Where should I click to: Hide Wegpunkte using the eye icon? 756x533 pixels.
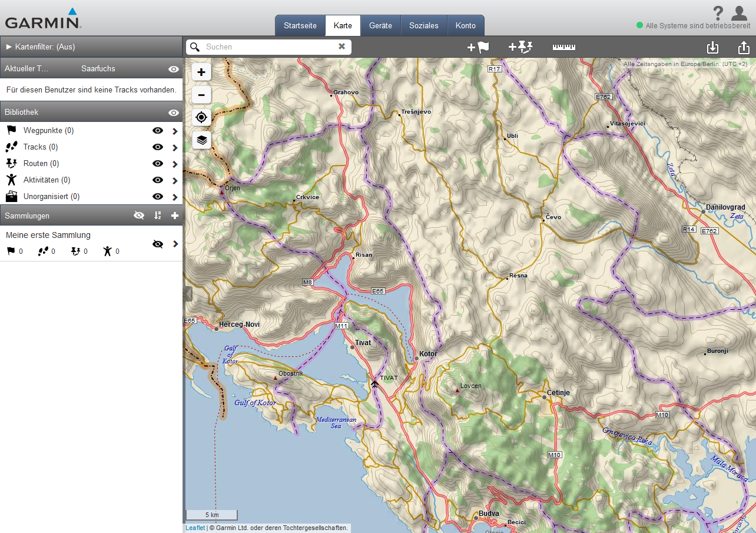(x=158, y=131)
